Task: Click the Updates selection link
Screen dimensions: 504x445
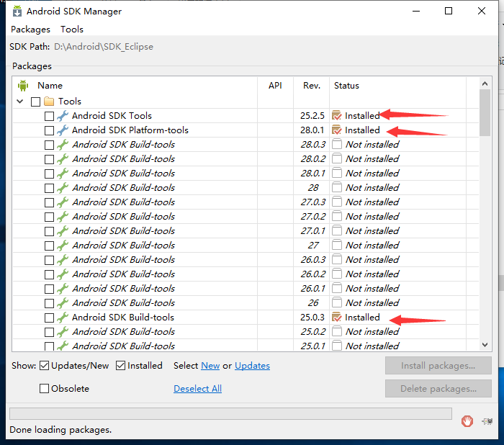Action: (252, 366)
